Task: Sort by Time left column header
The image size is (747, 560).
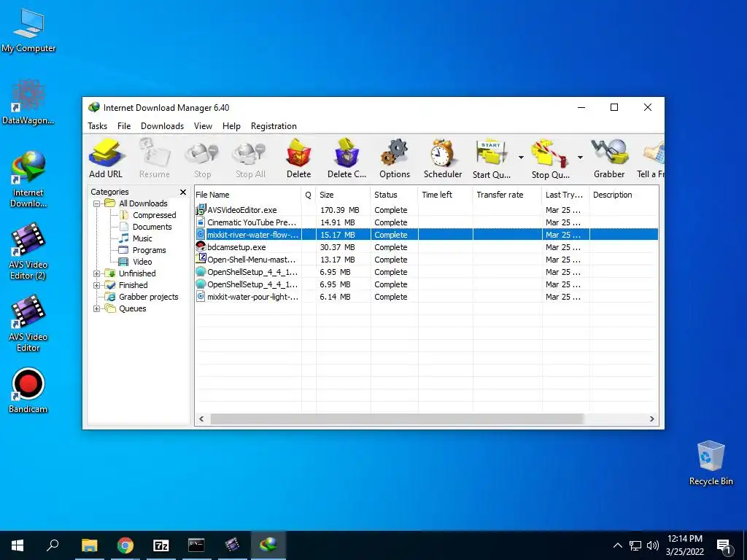Action: [x=446, y=195]
